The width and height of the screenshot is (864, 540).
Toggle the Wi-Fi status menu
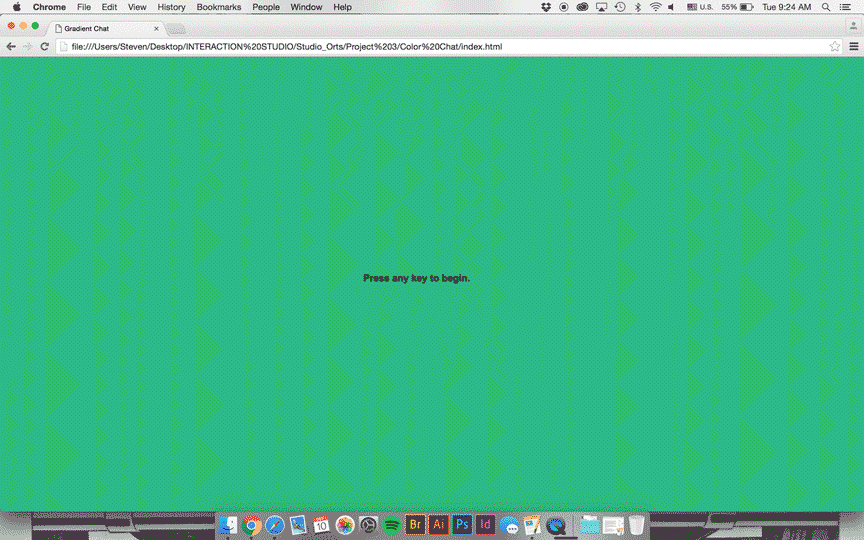(655, 7)
